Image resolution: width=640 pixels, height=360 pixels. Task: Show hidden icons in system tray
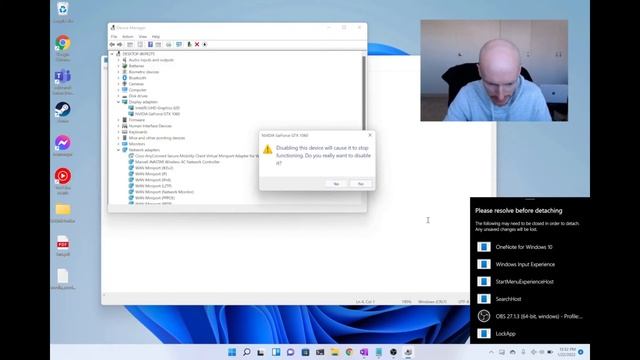pos(491,352)
